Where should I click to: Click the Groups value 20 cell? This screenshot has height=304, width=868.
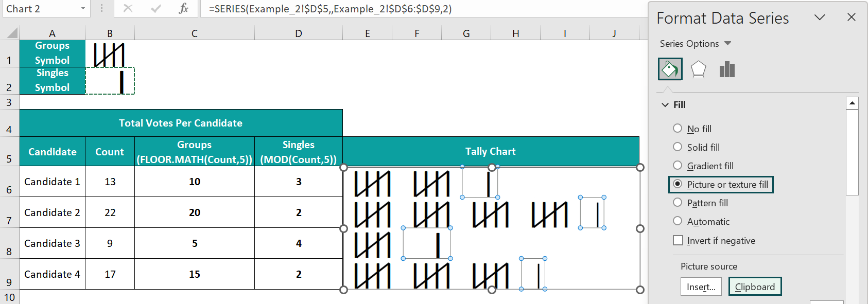coord(195,212)
